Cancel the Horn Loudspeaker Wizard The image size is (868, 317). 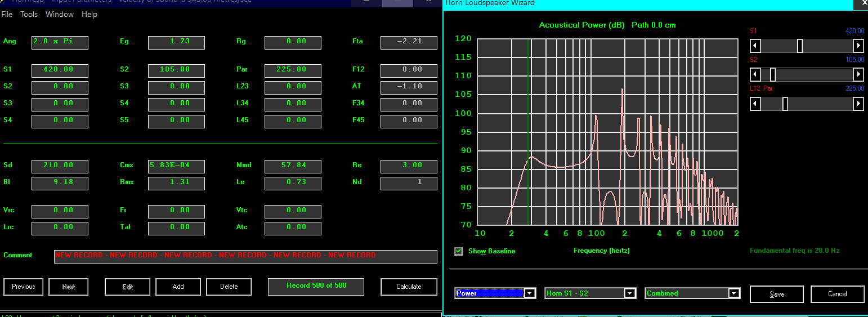(838, 294)
